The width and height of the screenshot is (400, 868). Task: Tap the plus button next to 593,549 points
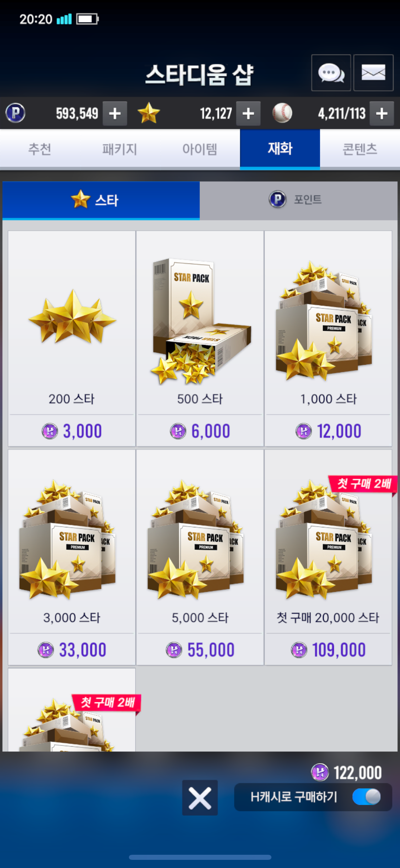(115, 113)
